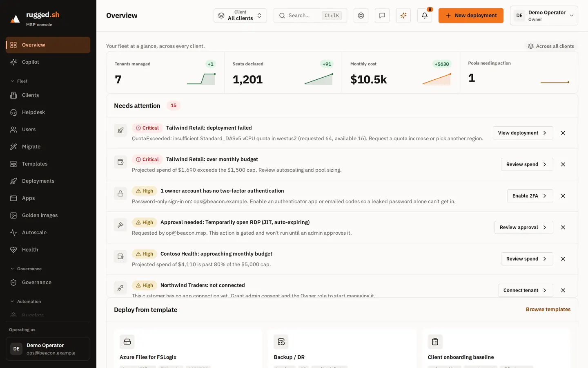The width and height of the screenshot is (588, 368).
Task: Click the rocket icon on deployment failed alert
Action: 120,130
